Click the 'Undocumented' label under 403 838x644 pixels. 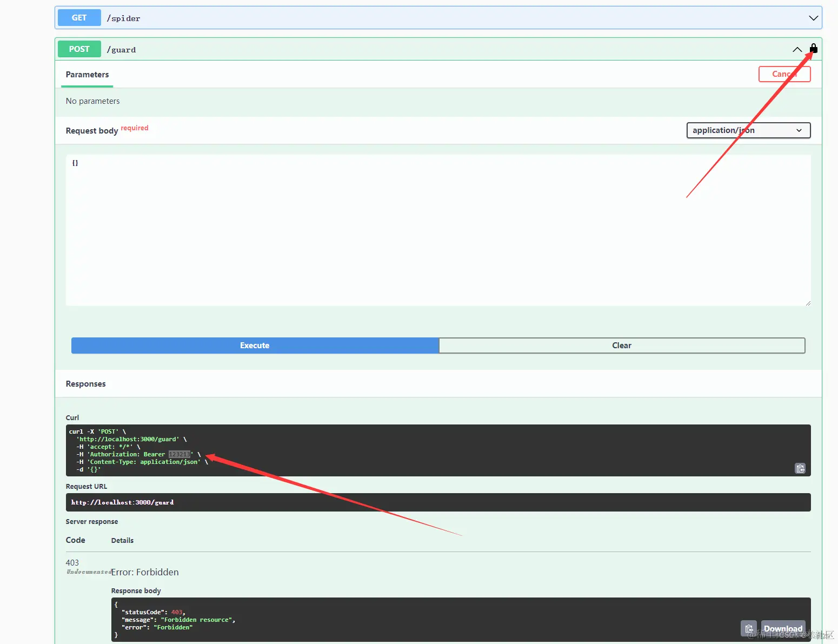(x=89, y=572)
